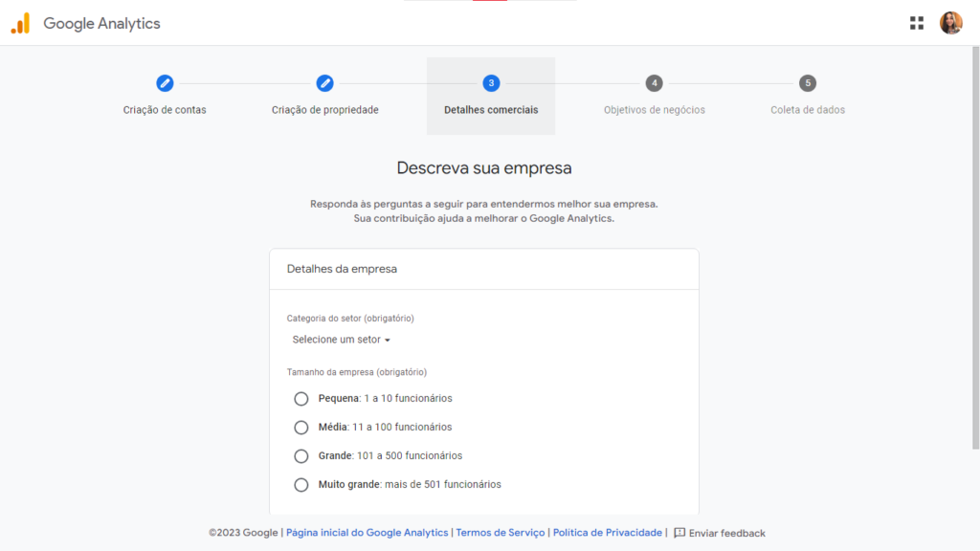Select Muito grande: mais de 501 funcionários

tap(301, 485)
